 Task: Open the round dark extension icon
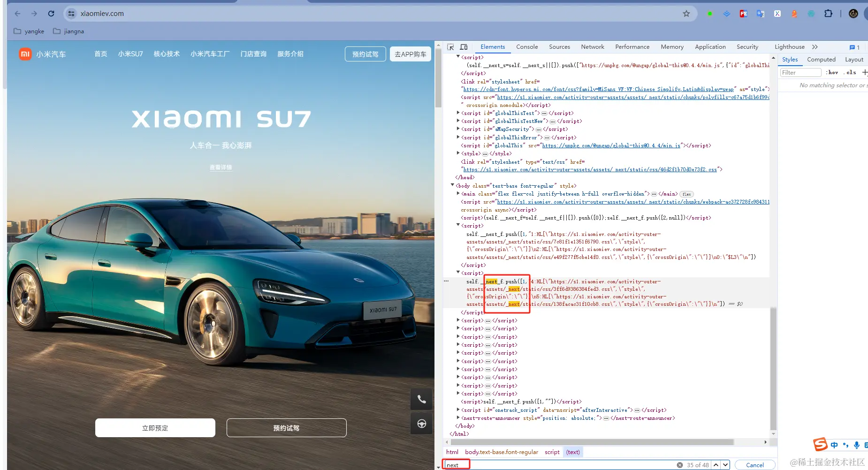click(x=853, y=14)
